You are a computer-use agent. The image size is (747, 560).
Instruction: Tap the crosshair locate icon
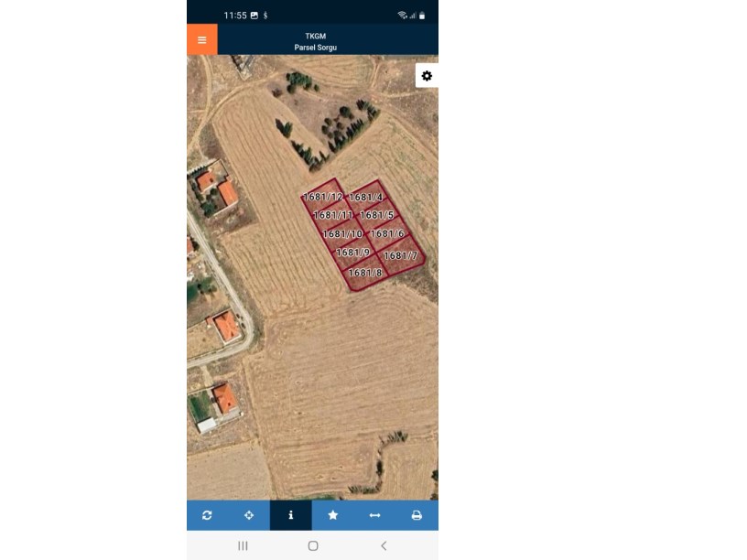pyautogui.click(x=249, y=515)
